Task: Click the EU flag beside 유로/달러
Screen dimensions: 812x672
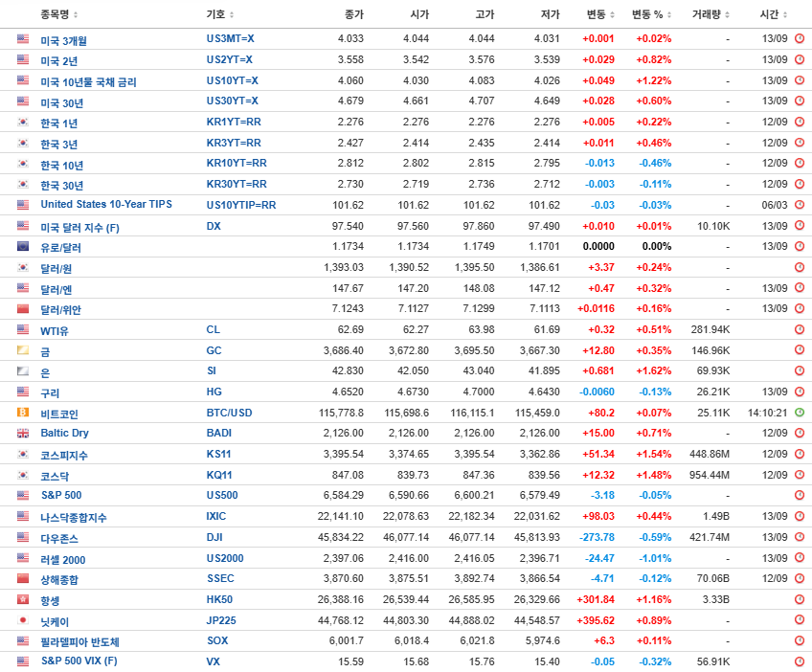Action: click(23, 246)
